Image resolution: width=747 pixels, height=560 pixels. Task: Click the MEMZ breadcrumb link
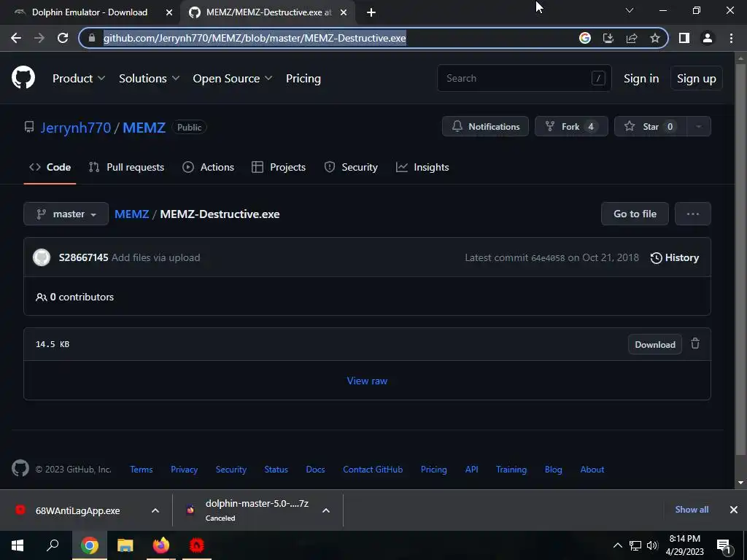[x=132, y=214]
